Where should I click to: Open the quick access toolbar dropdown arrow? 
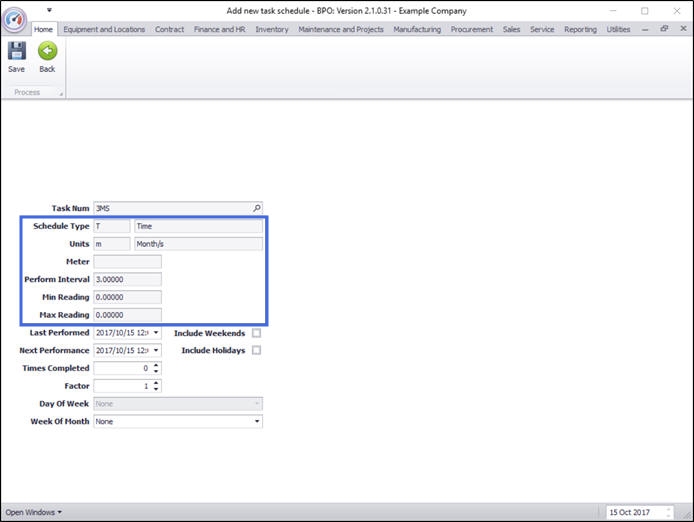click(49, 10)
